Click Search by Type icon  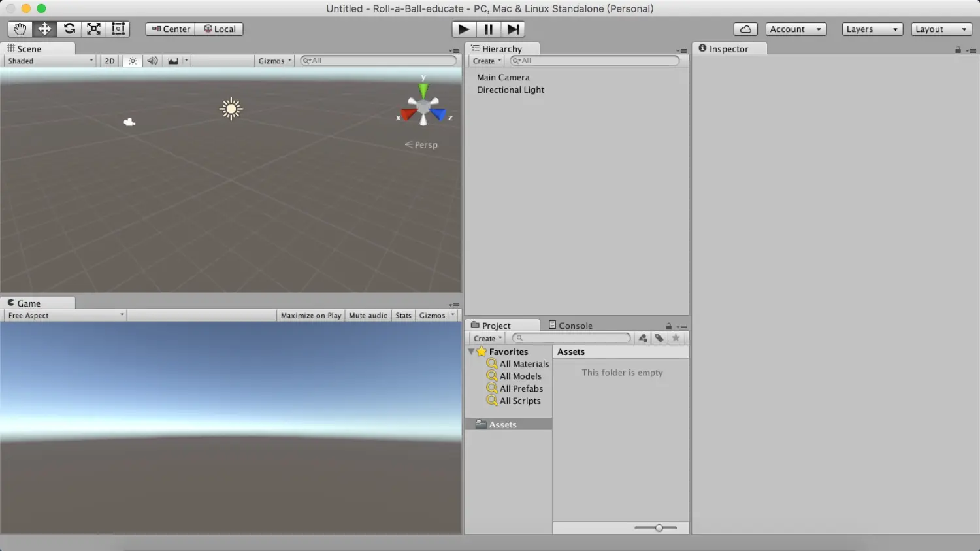coord(643,338)
